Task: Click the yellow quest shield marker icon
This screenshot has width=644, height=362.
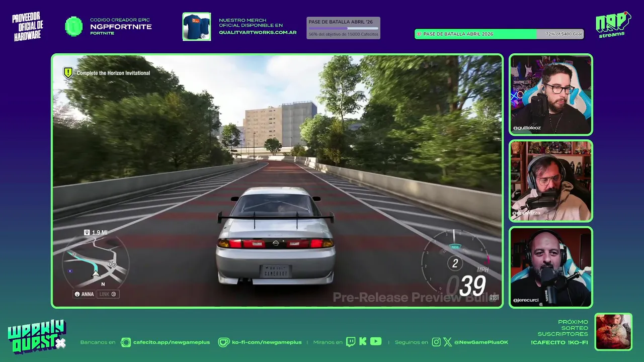Action: point(68,73)
